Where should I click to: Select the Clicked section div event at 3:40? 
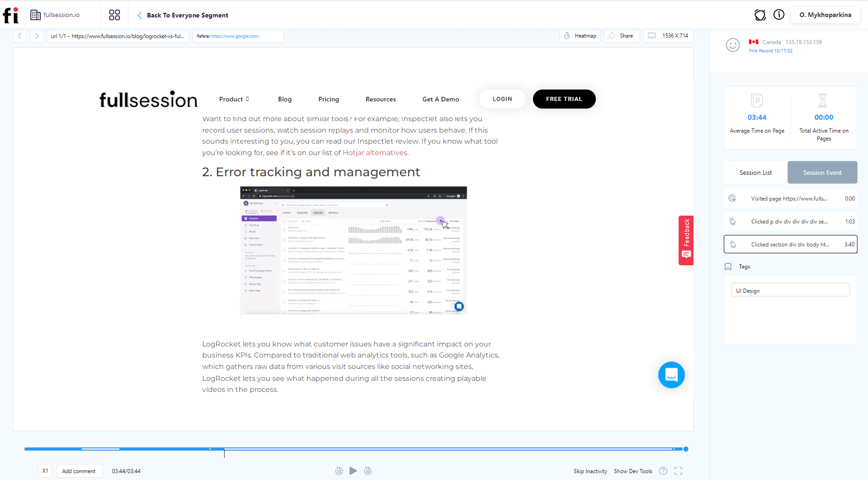tap(790, 245)
